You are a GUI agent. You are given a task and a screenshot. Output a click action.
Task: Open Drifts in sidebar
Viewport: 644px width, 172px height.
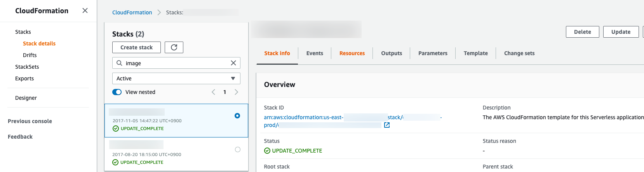click(x=30, y=55)
